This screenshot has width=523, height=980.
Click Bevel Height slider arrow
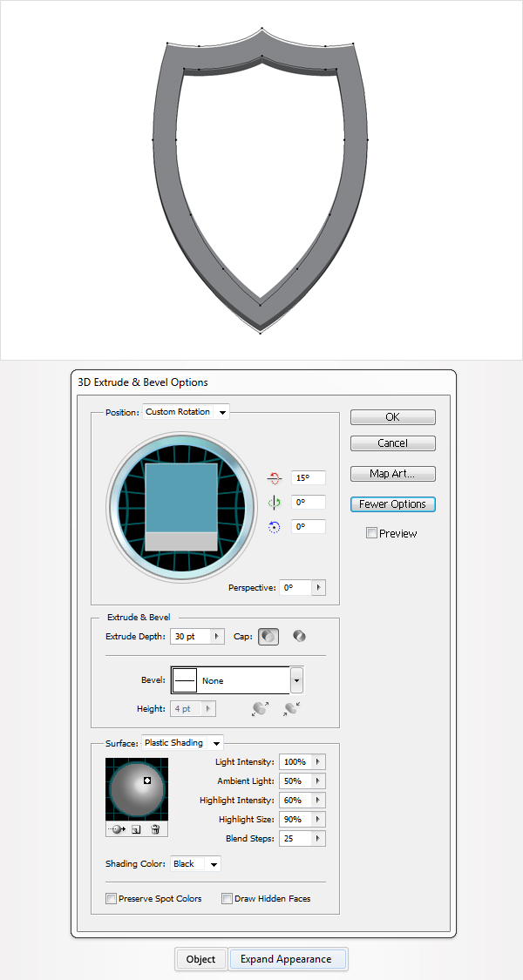(x=209, y=709)
